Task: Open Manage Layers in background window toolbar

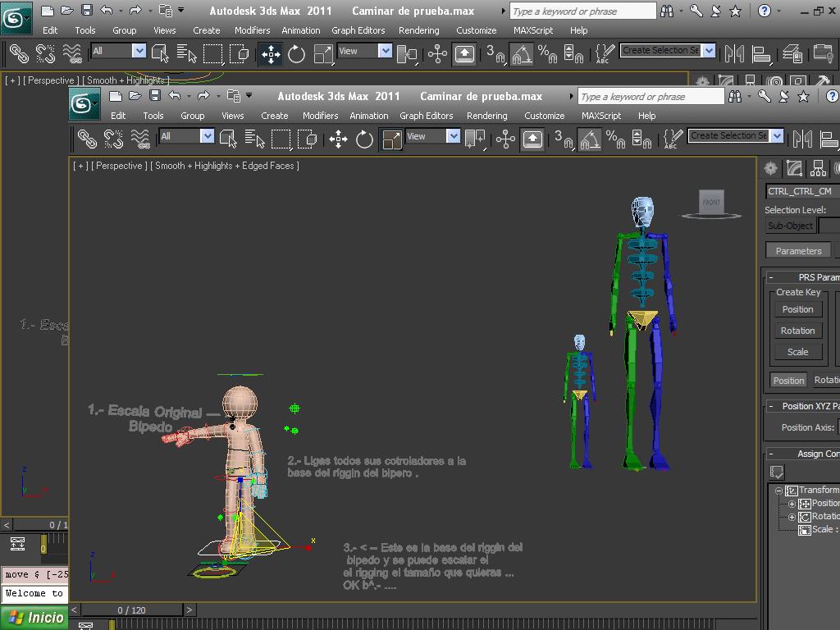Action: pos(792,53)
